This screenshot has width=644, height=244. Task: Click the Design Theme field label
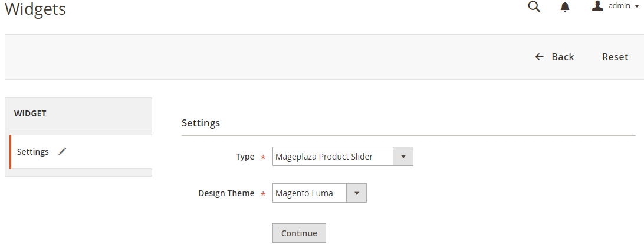tap(226, 193)
